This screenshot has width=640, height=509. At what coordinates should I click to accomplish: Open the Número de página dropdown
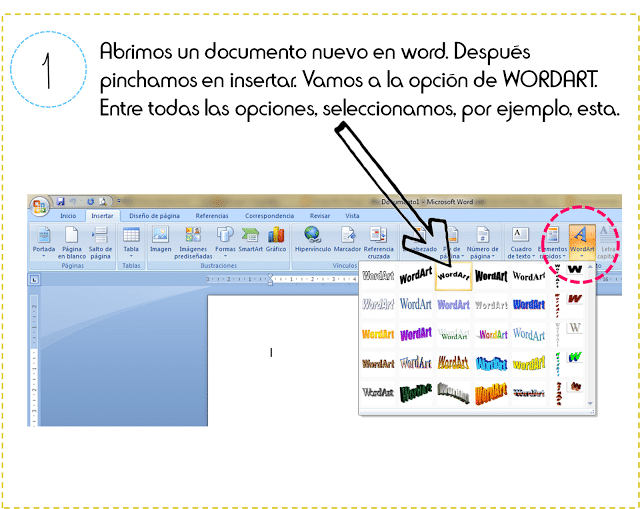482,243
